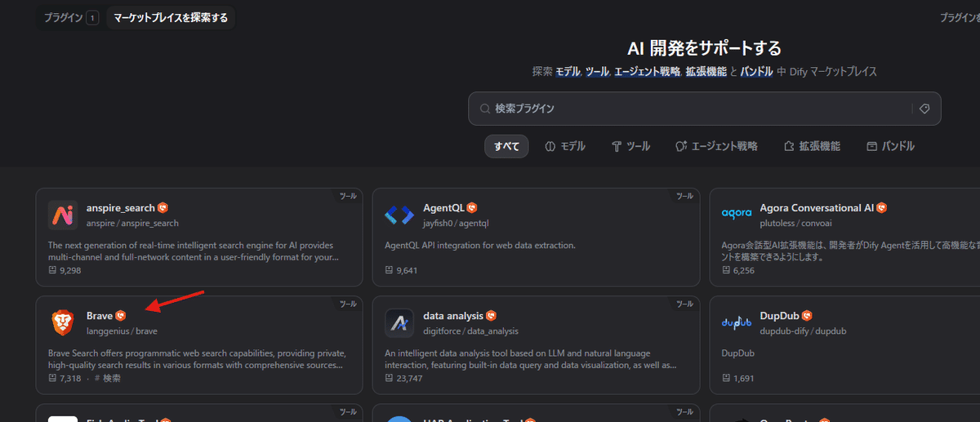Show the バンドル category tab
Screen dimensions: 980x422
pyautogui.click(x=890, y=146)
